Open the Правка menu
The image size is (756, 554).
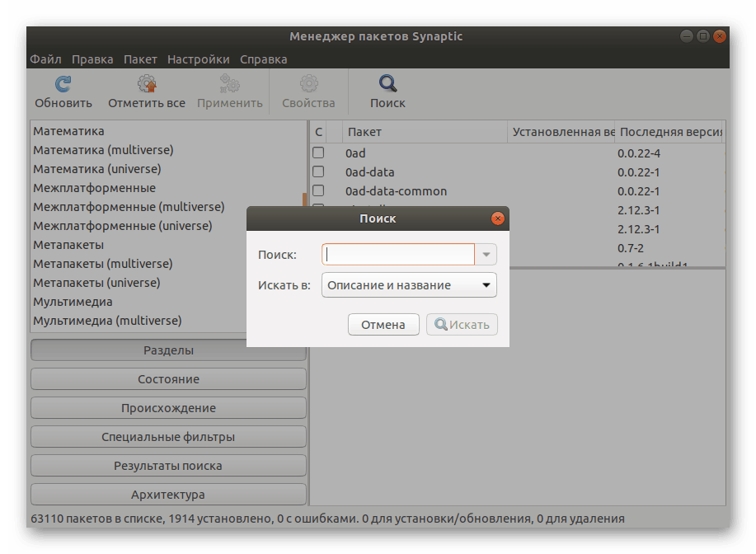(92, 59)
